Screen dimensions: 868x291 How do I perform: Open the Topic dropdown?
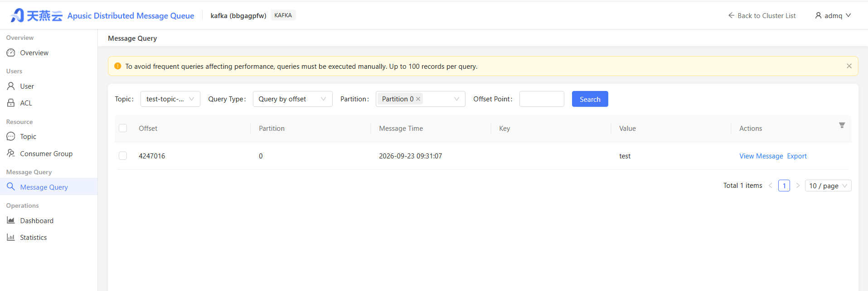170,99
